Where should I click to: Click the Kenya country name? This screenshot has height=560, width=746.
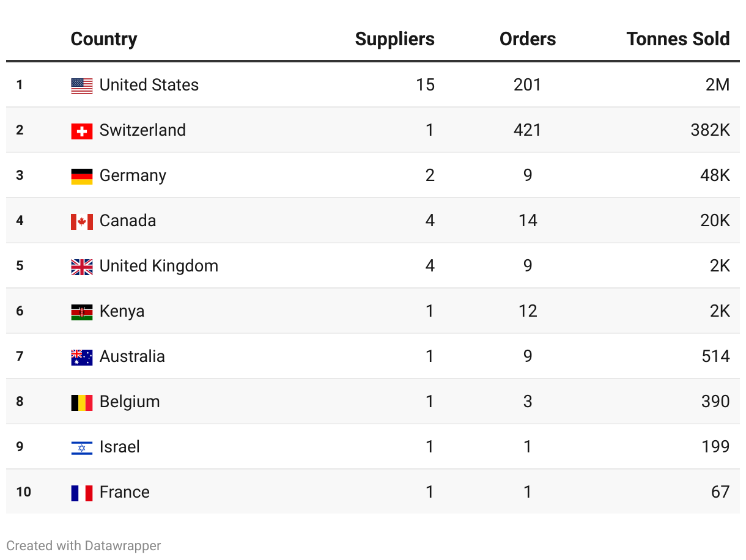point(122,311)
